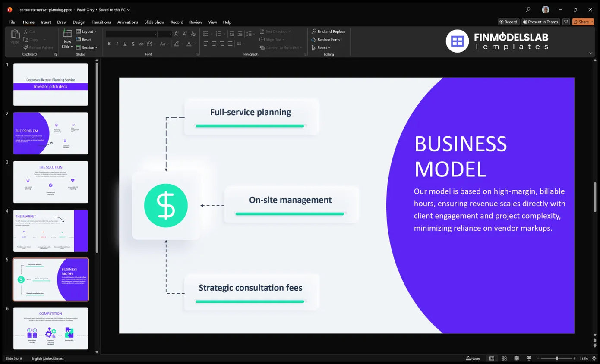
Task: Center the paragraph text
Action: [214, 44]
